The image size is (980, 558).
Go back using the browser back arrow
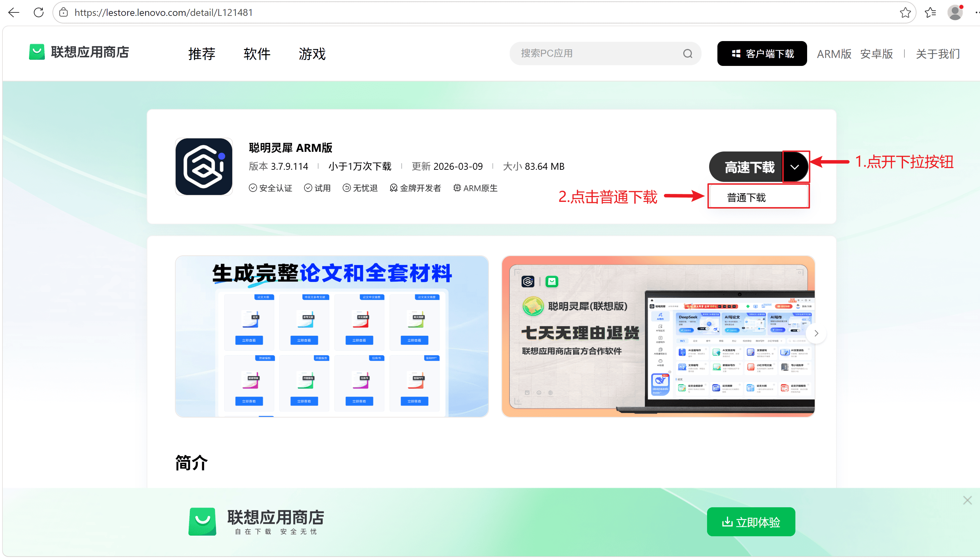point(14,13)
